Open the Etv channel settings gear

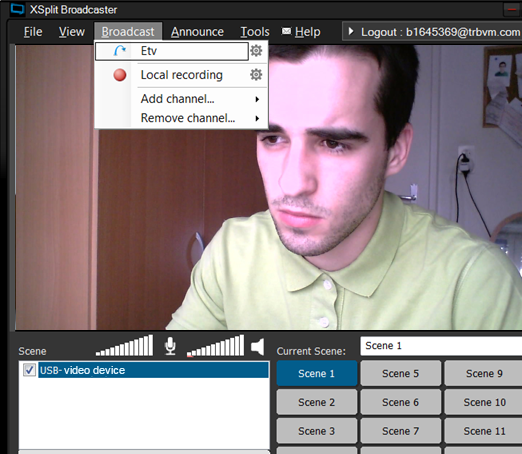(256, 51)
